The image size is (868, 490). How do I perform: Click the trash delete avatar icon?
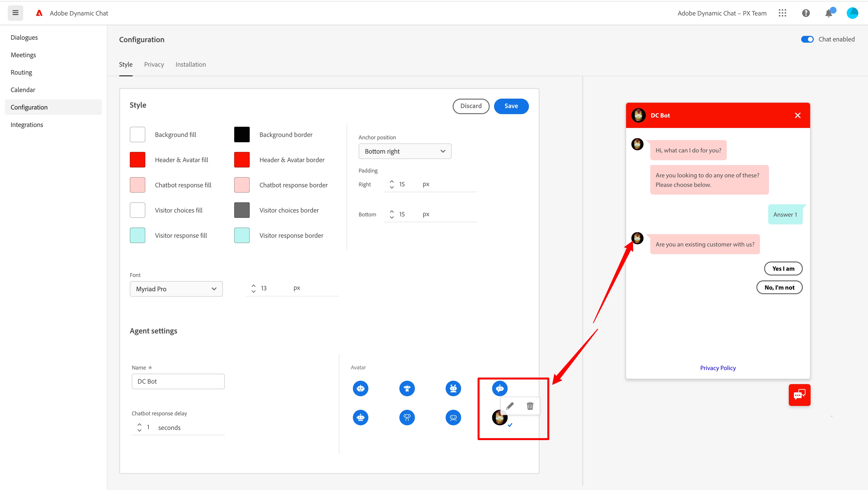pyautogui.click(x=530, y=406)
